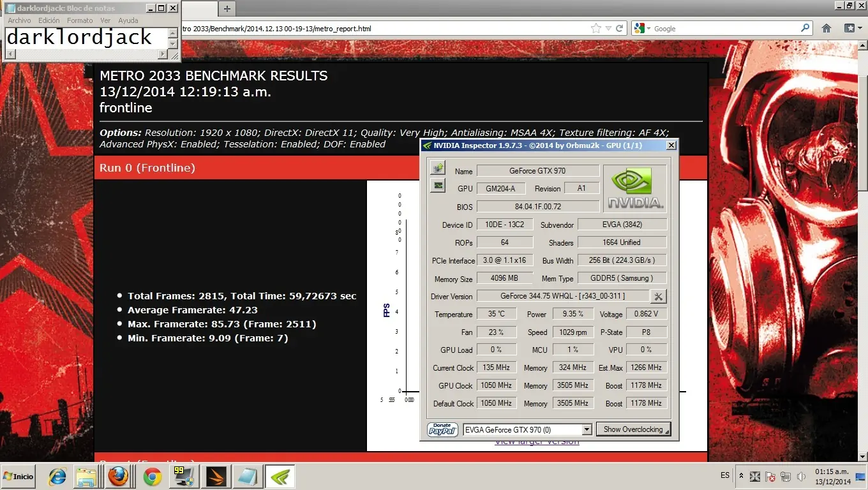Screen dimensions: 868x490
Task: Open the taskbar clock showing 01:15 a.m.
Action: tap(832, 477)
